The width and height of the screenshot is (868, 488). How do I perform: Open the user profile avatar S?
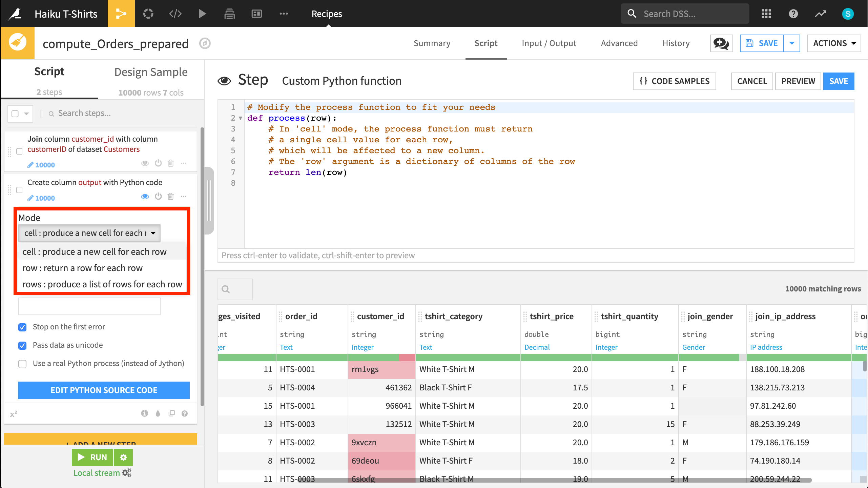pos(848,14)
